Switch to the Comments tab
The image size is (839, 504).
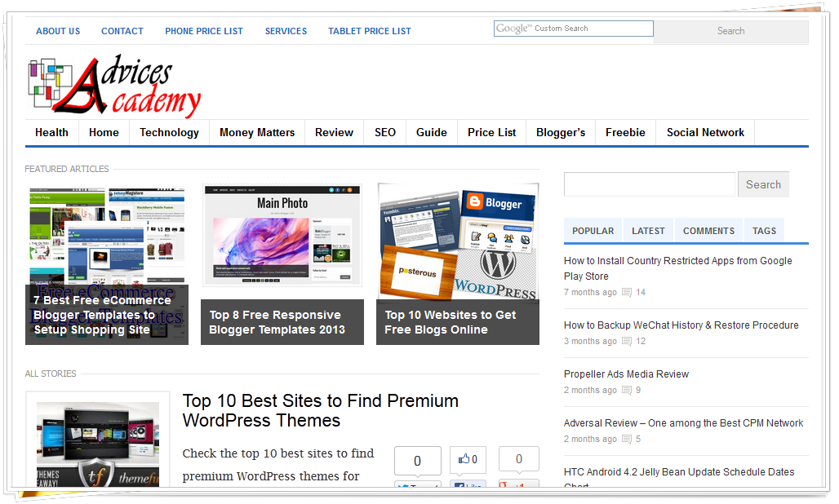(708, 231)
